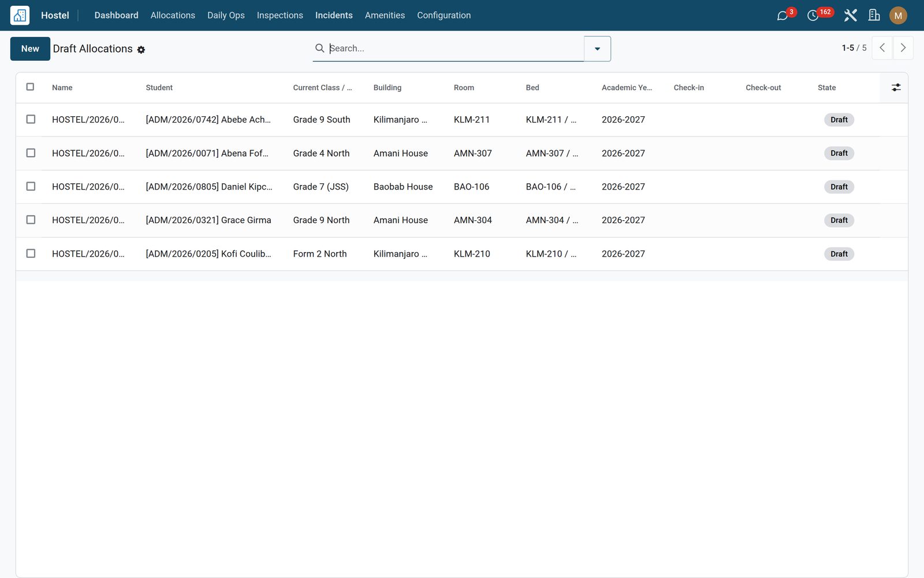Open the company switcher building icon
The image size is (924, 578).
coord(874,16)
